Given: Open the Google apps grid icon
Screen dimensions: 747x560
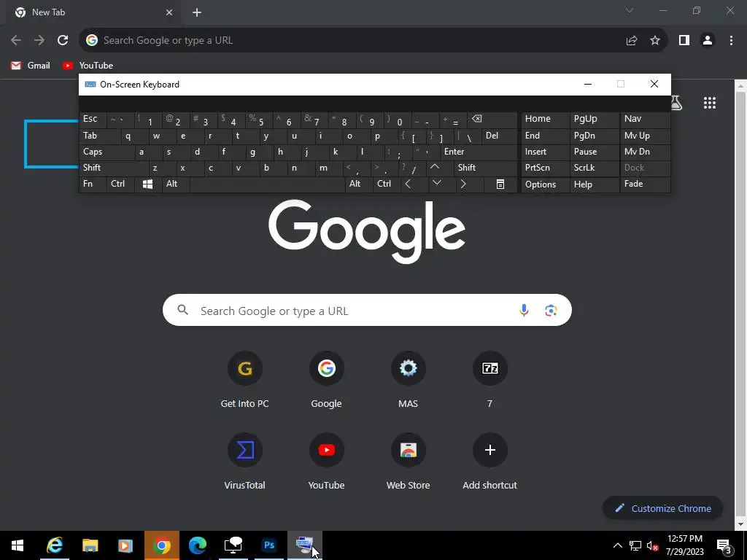Looking at the screenshot, I should (710, 103).
